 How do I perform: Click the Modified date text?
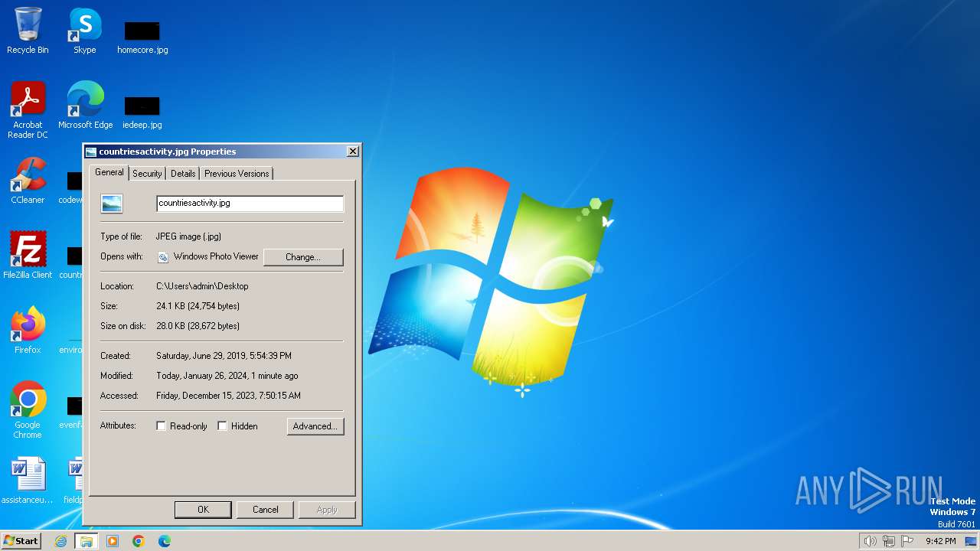pos(227,376)
